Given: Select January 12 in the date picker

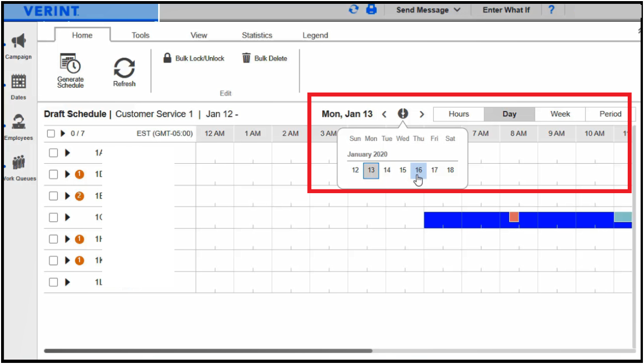Looking at the screenshot, I should click(355, 170).
